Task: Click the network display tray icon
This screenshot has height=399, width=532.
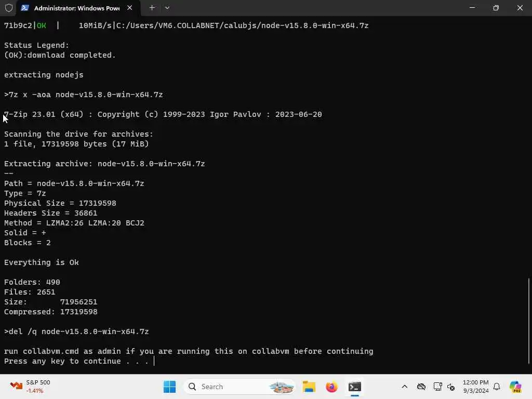Action: (437, 387)
